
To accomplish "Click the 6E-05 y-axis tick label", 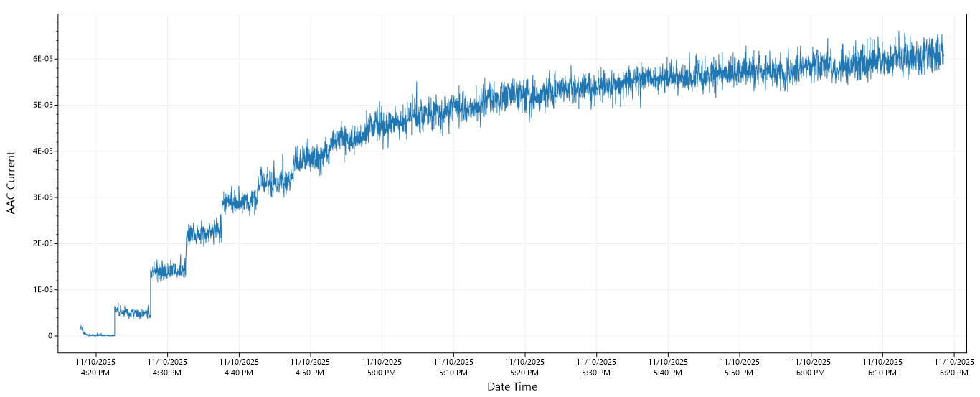I will pyautogui.click(x=40, y=59).
